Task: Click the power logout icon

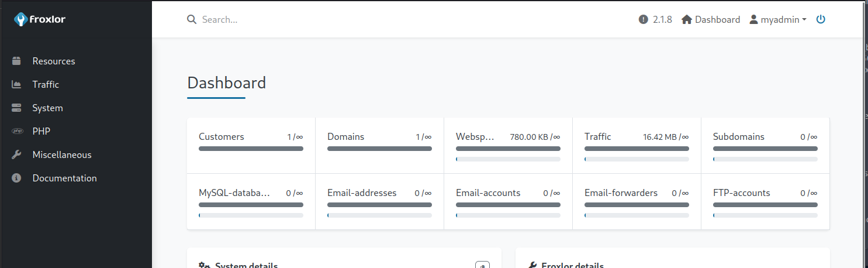Action: point(821,19)
